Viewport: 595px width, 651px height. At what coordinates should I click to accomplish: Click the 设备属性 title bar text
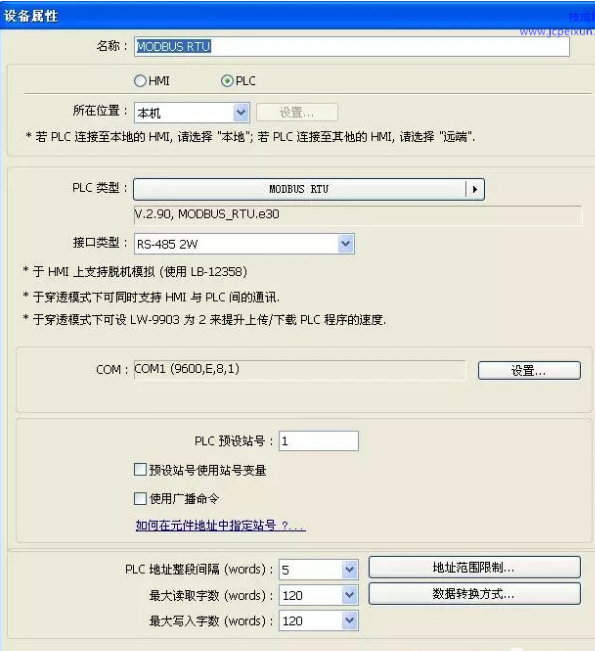tap(31, 16)
